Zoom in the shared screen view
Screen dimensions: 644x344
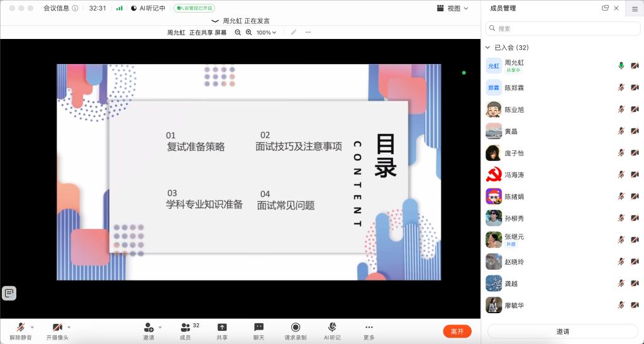tap(249, 32)
